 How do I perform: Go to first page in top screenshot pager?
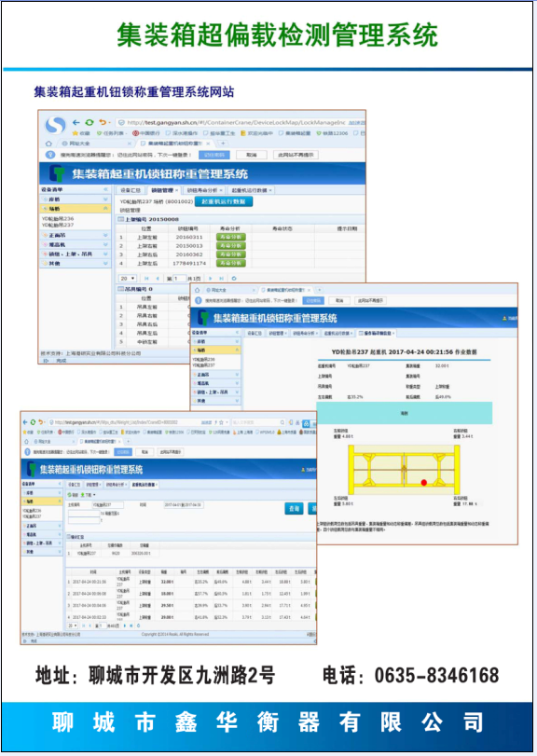[146, 278]
